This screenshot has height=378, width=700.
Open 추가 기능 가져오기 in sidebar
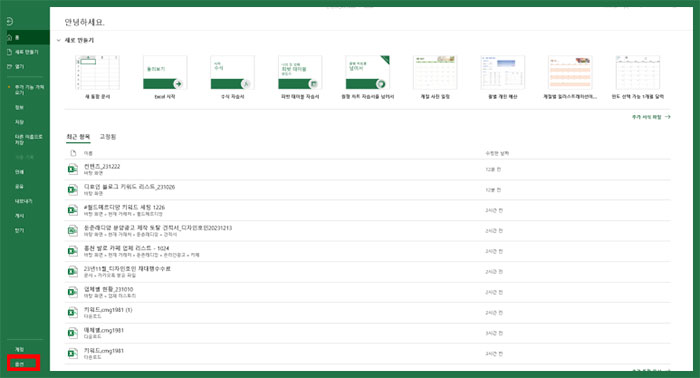pyautogui.click(x=29, y=90)
